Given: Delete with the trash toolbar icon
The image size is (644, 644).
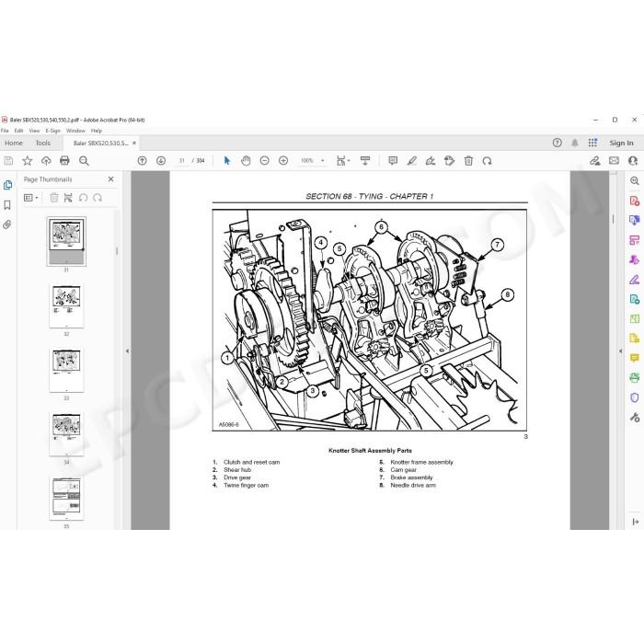Looking at the screenshot, I should [x=468, y=161].
